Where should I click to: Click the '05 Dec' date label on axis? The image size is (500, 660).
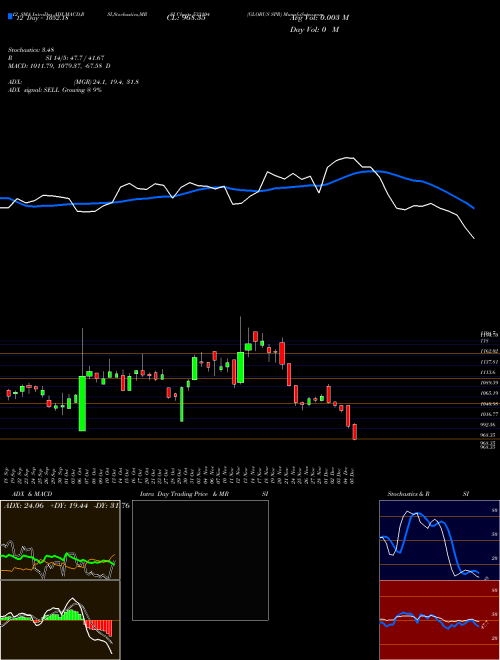point(352,476)
